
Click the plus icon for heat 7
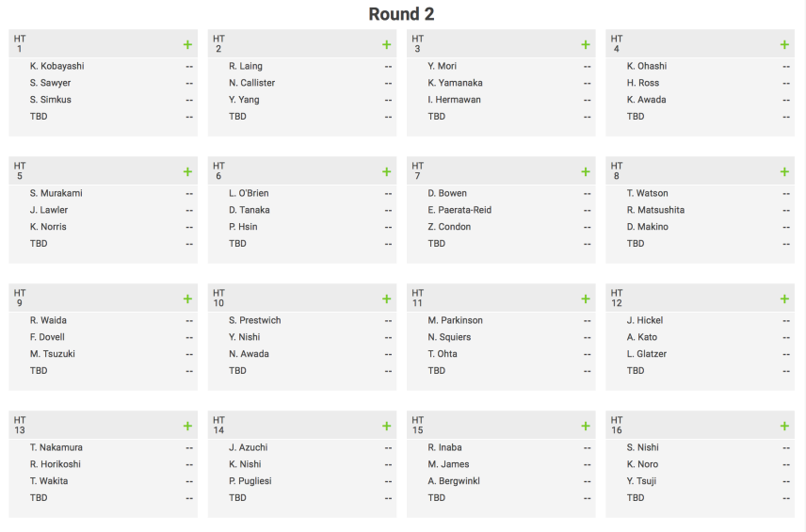586,171
